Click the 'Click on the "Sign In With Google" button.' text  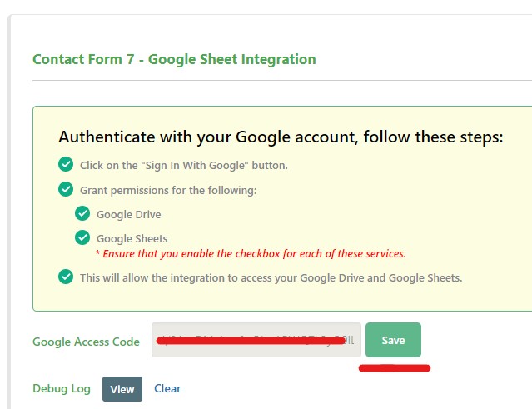coord(184,166)
